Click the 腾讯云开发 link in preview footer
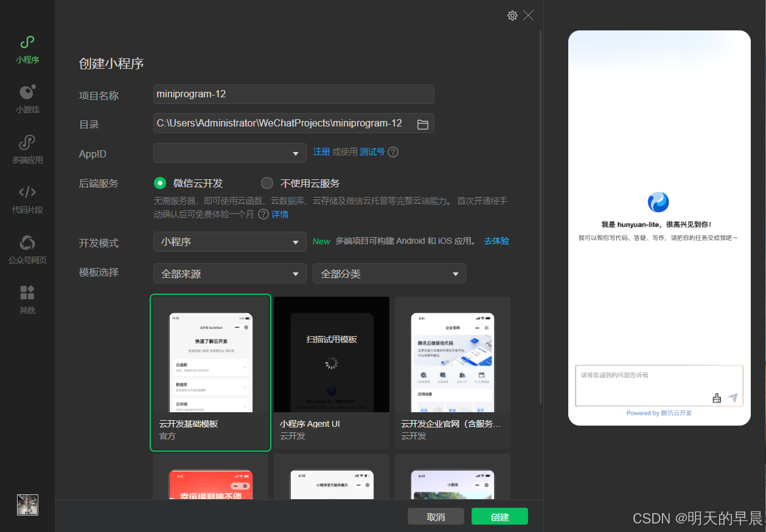 coord(677,413)
